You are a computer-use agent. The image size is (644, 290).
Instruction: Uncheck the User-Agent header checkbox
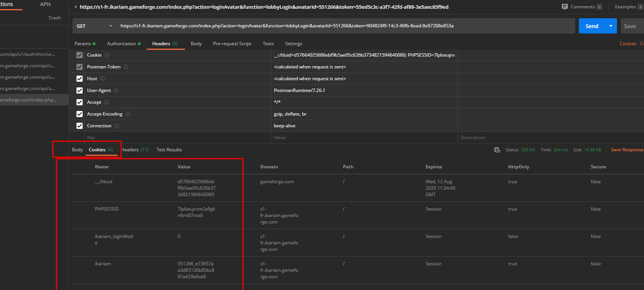[x=80, y=90]
